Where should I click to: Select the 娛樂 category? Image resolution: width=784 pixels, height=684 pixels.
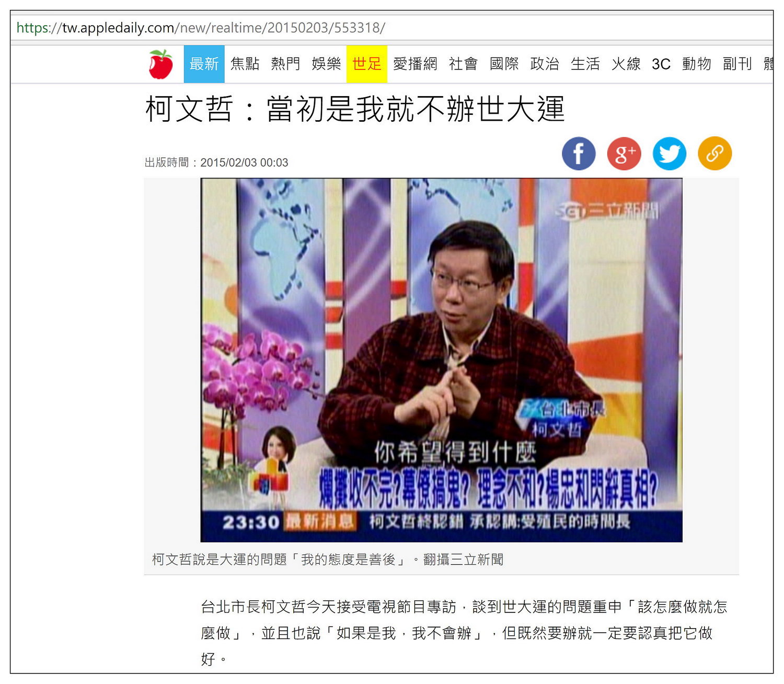point(326,64)
